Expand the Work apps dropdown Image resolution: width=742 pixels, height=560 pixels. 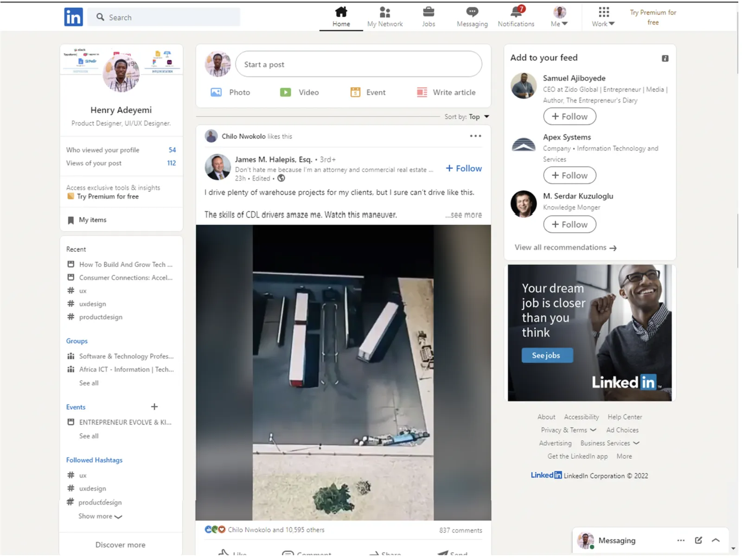tap(603, 17)
